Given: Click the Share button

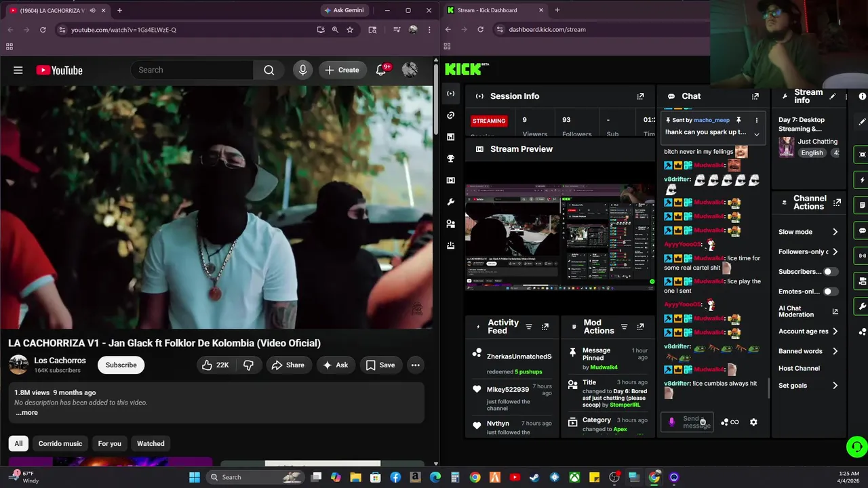Looking at the screenshot, I should (288, 365).
